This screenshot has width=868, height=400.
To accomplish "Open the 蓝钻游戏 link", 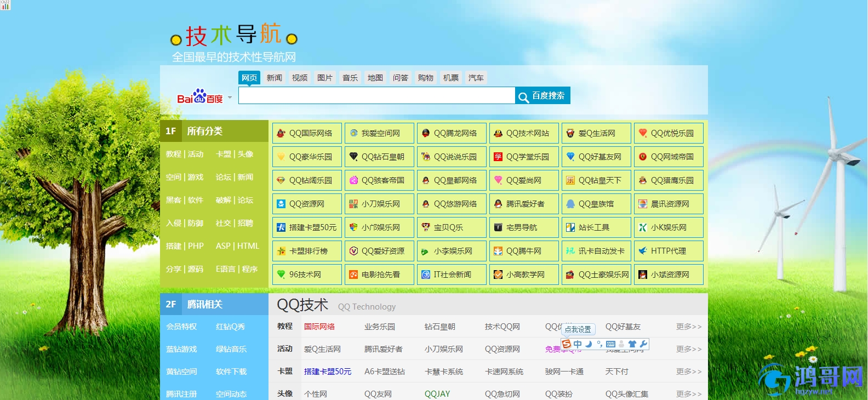I will click(x=181, y=349).
